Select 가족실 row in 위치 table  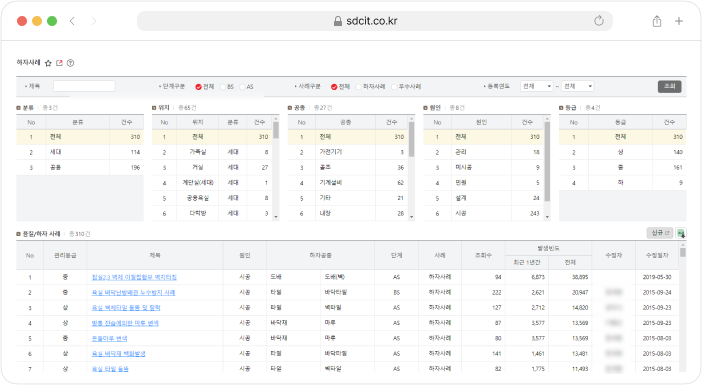click(x=212, y=152)
